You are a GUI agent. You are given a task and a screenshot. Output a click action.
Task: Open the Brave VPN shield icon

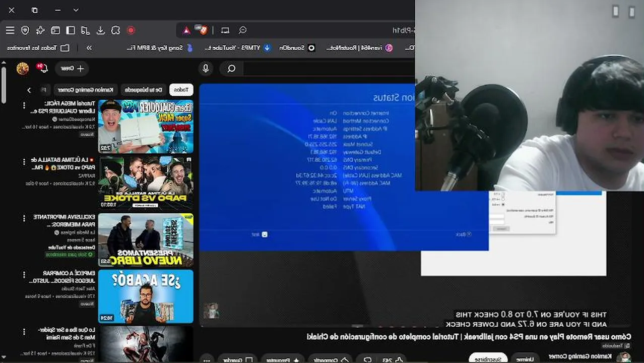point(25,30)
